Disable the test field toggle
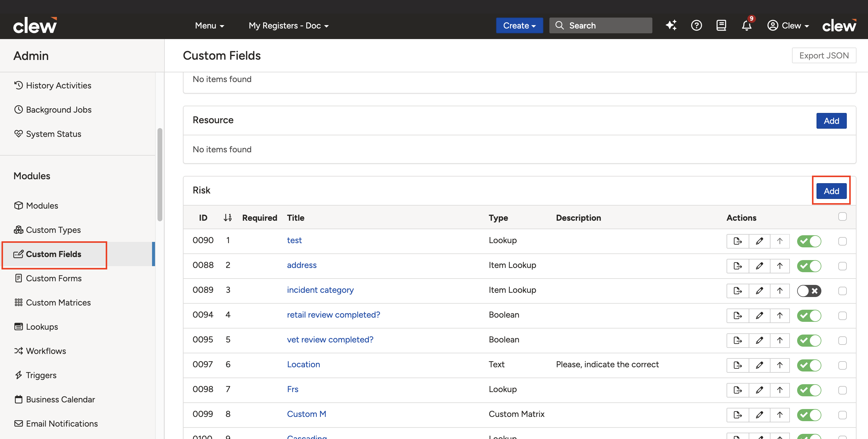The height and width of the screenshot is (439, 868). [x=809, y=241]
